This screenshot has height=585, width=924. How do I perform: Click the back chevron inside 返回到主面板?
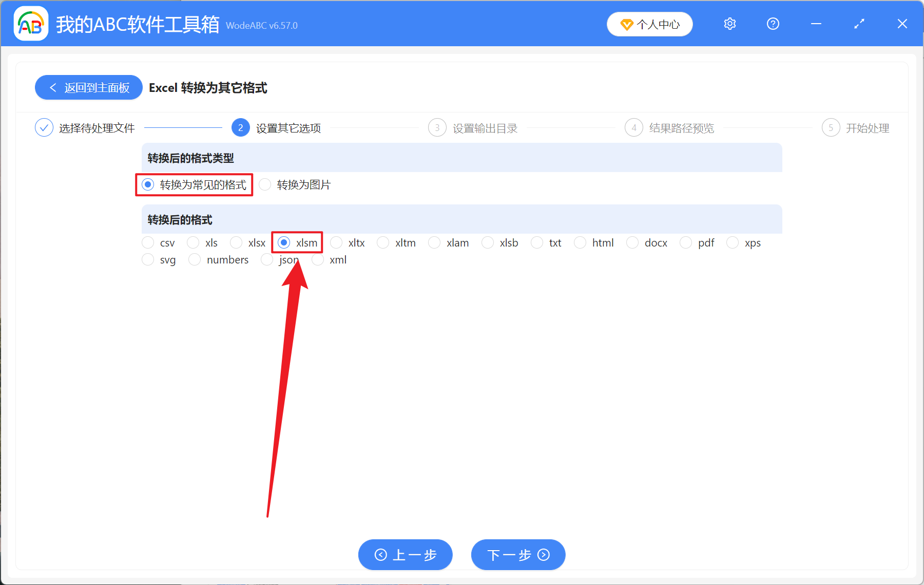coord(53,87)
